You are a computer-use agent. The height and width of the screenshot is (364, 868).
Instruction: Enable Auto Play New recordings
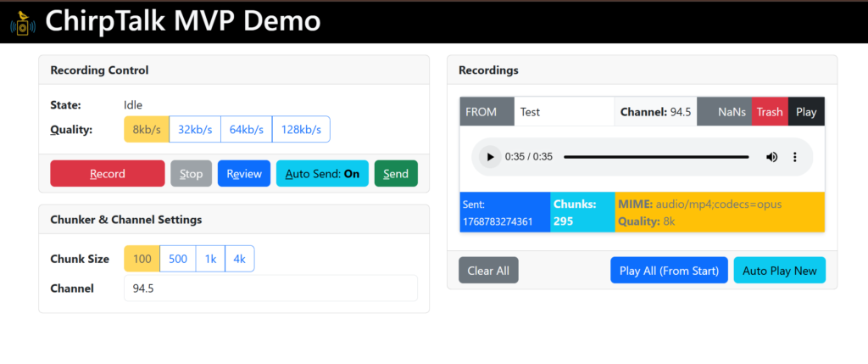(x=779, y=271)
